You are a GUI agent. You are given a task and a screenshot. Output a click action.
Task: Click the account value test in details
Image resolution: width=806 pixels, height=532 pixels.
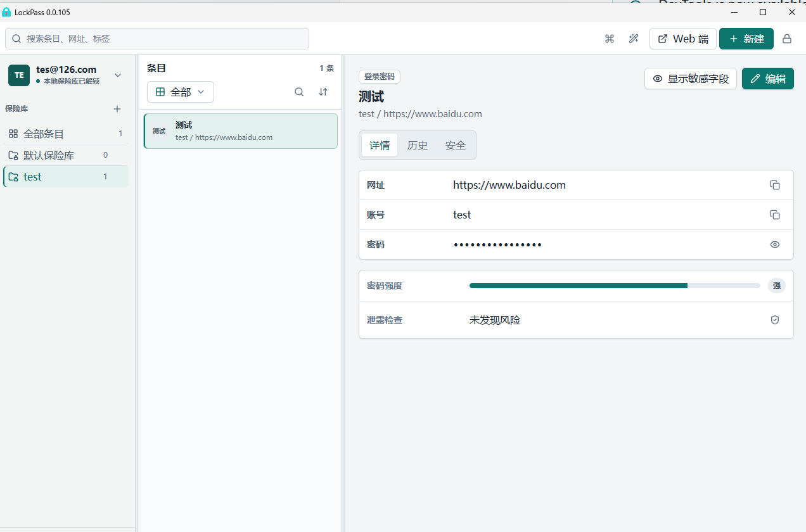tap(462, 215)
